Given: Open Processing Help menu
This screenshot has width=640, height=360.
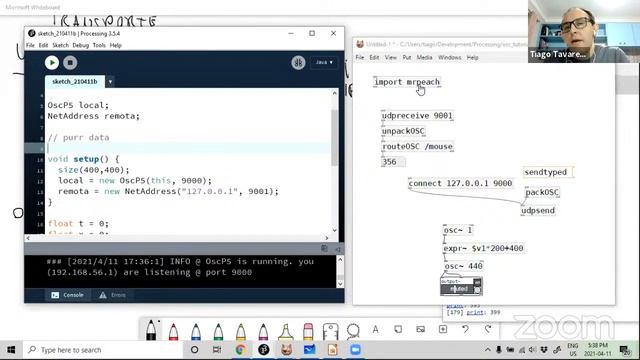Looking at the screenshot, I should (x=116, y=45).
